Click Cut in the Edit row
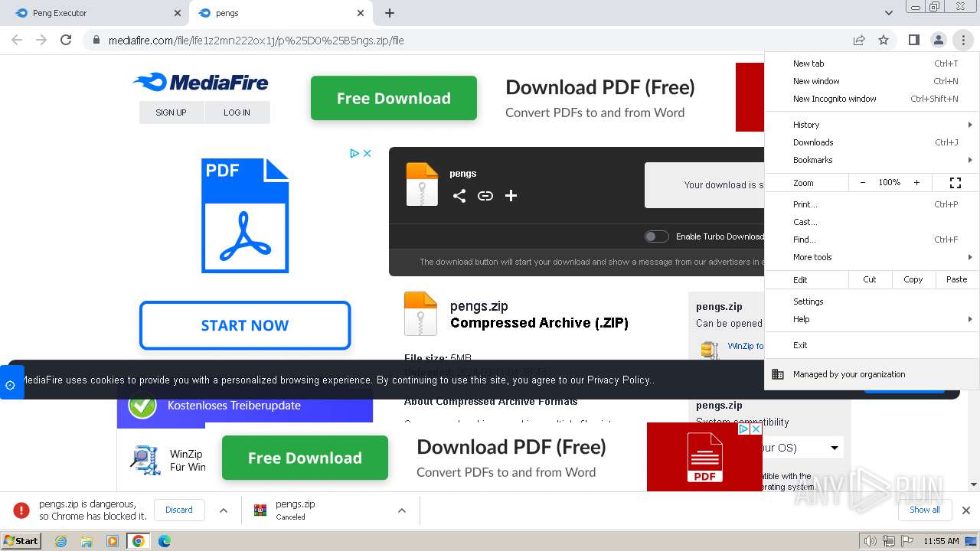 tap(870, 279)
